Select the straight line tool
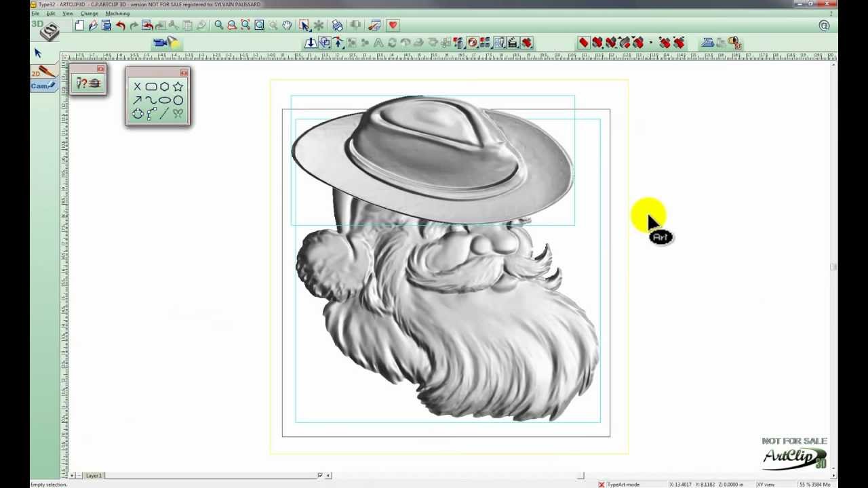868x488 pixels. click(x=164, y=114)
